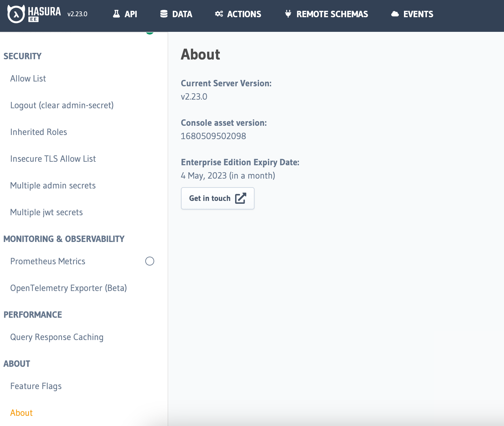Open OpenTelemetry Exporter (Beta) settings
The image size is (504, 426).
pos(68,288)
